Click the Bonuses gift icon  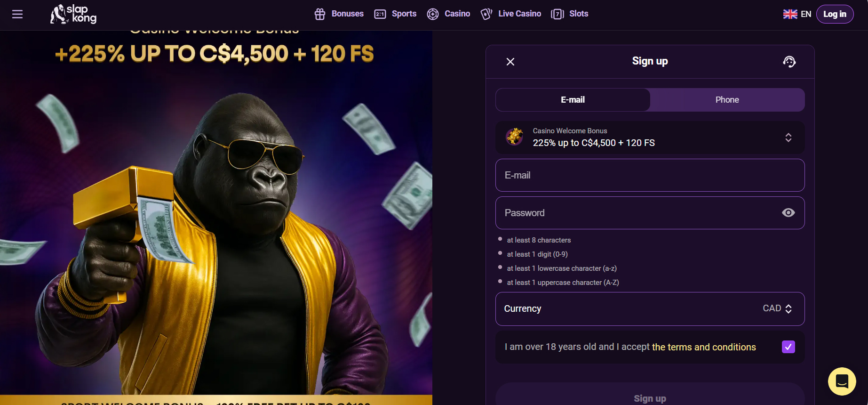pos(320,14)
